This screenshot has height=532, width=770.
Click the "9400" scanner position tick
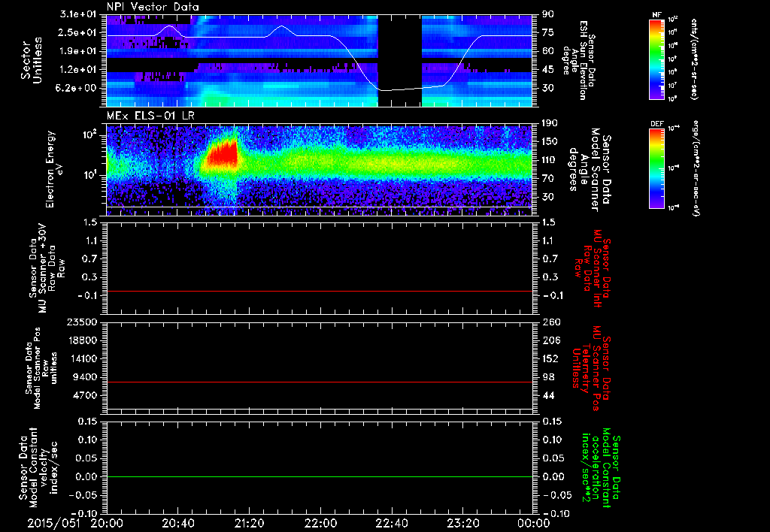pyautogui.click(x=86, y=377)
